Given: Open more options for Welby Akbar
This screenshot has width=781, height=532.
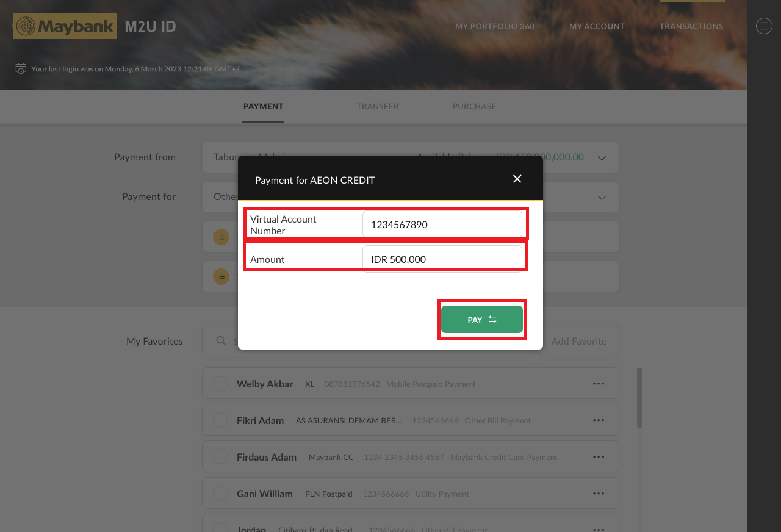Looking at the screenshot, I should [x=598, y=384].
